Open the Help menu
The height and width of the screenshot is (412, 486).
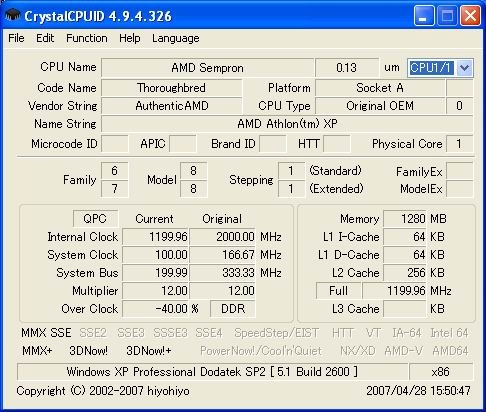pyautogui.click(x=130, y=38)
